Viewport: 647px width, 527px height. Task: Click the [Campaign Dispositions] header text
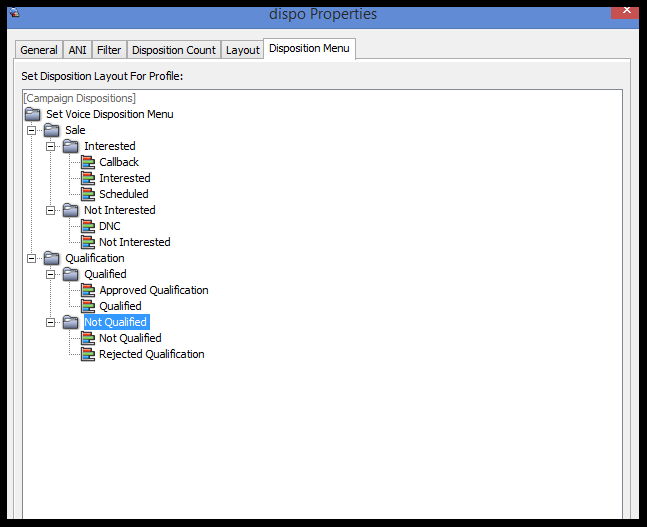[80, 98]
